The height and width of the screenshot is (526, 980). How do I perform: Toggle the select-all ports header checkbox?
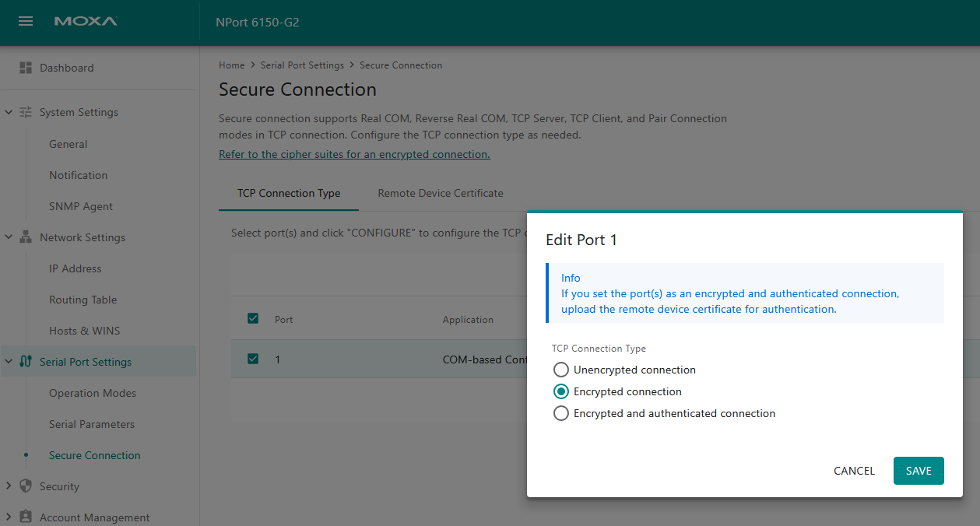click(x=253, y=318)
